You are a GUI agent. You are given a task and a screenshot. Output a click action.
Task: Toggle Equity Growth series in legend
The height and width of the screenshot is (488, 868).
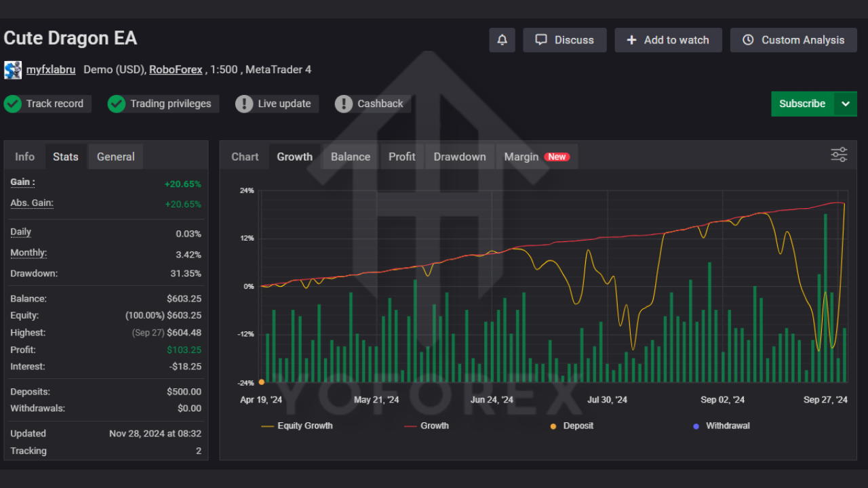tap(297, 426)
